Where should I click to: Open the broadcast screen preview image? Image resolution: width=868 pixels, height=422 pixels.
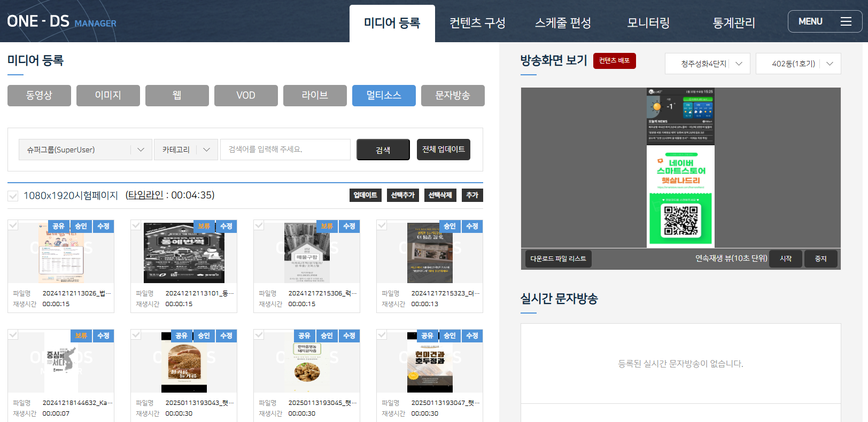(680, 168)
